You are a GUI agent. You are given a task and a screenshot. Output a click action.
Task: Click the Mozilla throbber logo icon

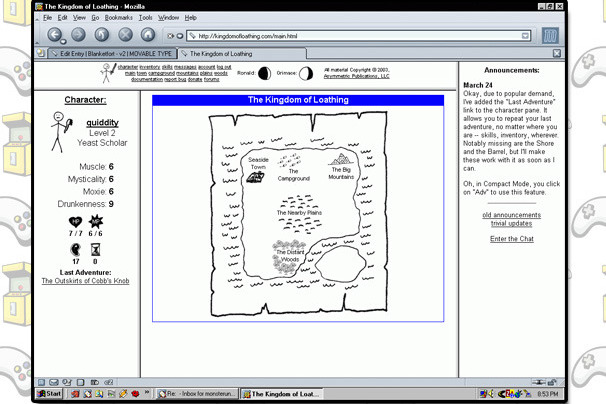(x=550, y=36)
